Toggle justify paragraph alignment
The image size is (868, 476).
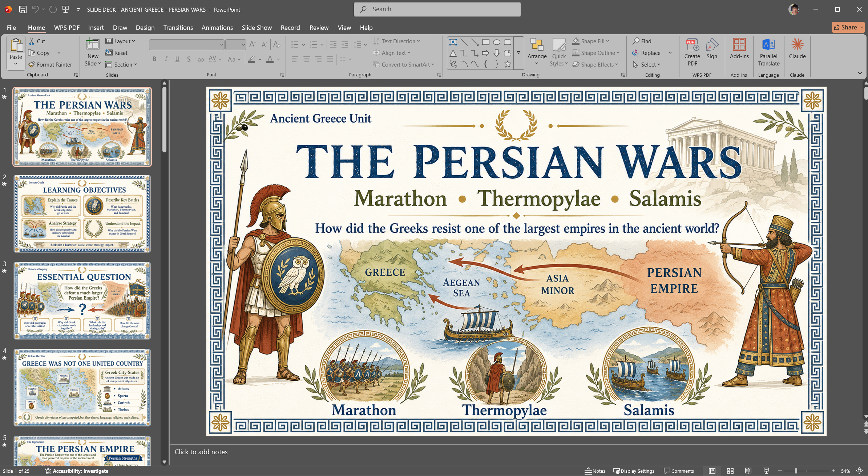pos(330,59)
